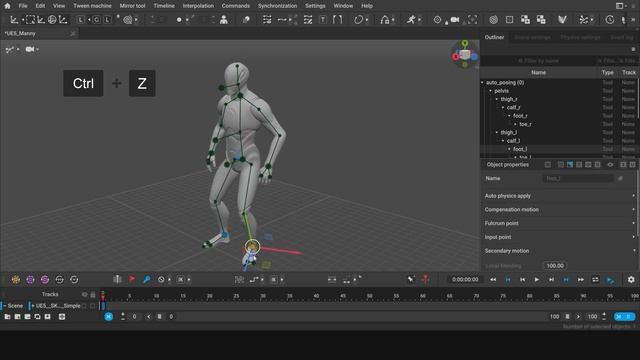Open the Interpolation menu
This screenshot has height=360, width=640.
tap(198, 6)
